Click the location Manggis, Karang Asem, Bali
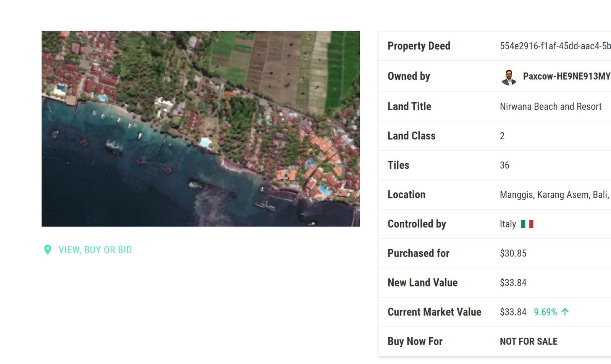 pyautogui.click(x=554, y=195)
